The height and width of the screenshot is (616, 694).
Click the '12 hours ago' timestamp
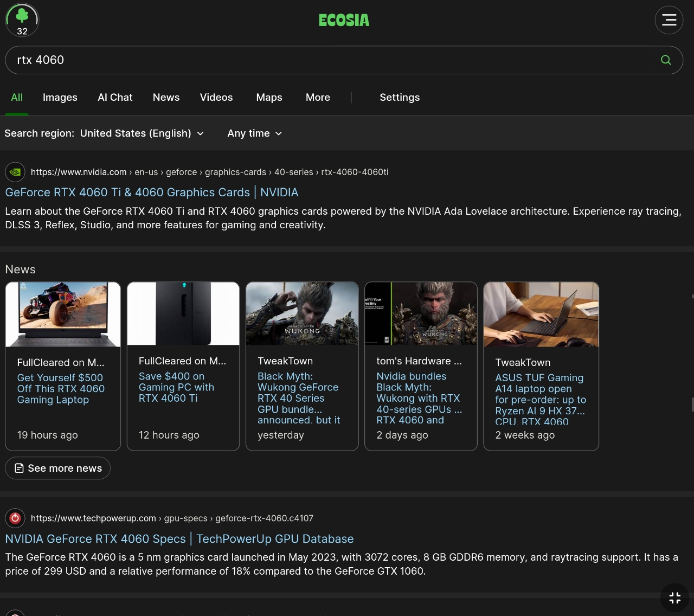(x=169, y=435)
